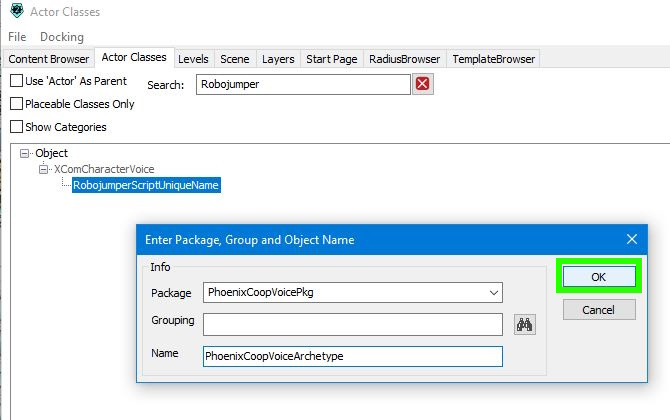
Task: Close the Enter Package dialog
Action: tap(631, 239)
